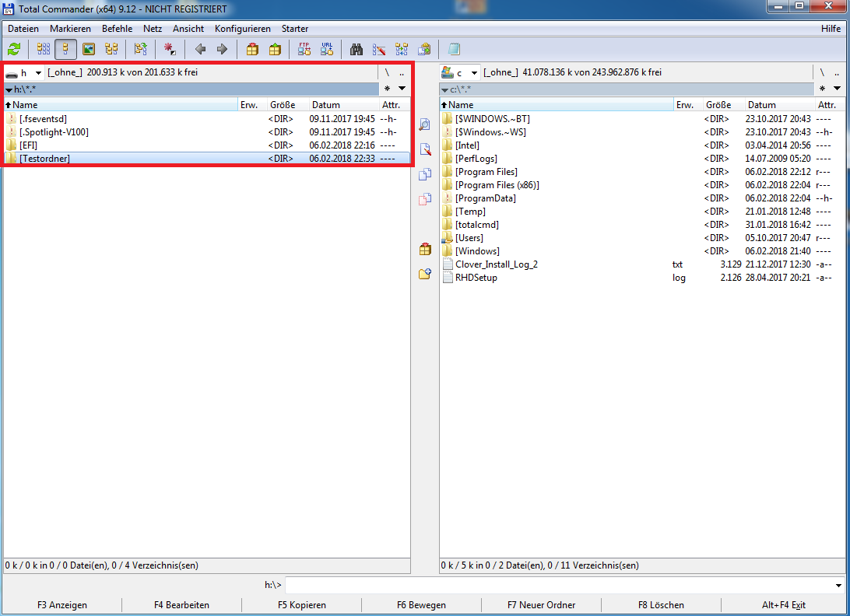Screen dimensions: 850x616
Task: Toggle the full details view icon
Action: coord(65,49)
